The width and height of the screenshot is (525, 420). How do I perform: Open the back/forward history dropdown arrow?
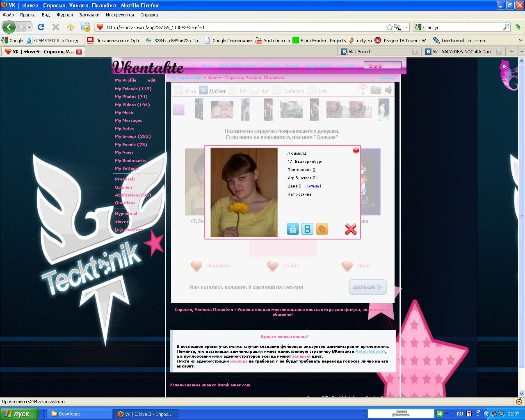[29, 27]
